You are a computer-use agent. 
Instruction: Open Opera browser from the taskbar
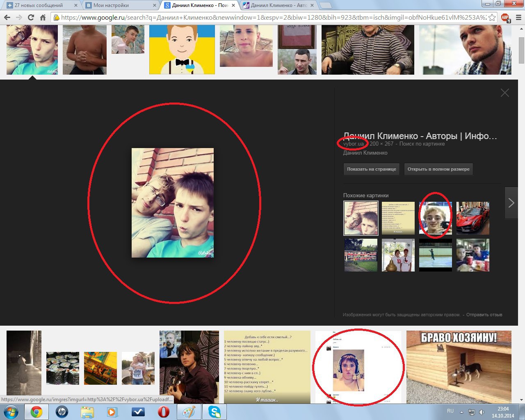coord(163,411)
